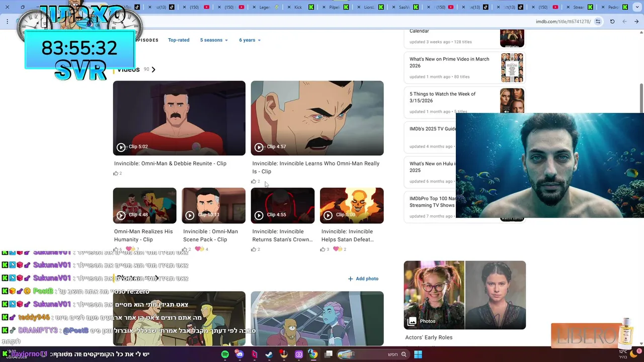Click thumbs-up under Helps Satan Defeat clip
Viewport: 644px width, 362px height.
323,249
